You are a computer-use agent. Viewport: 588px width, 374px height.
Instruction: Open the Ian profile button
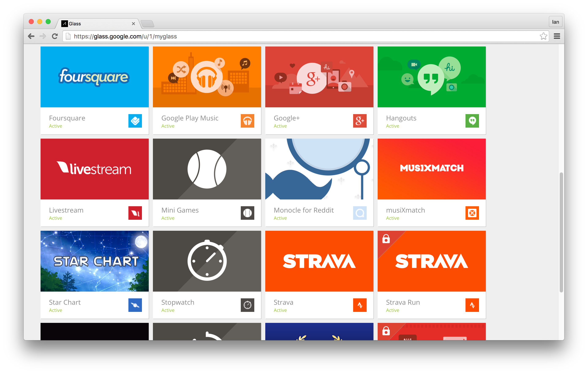555,22
